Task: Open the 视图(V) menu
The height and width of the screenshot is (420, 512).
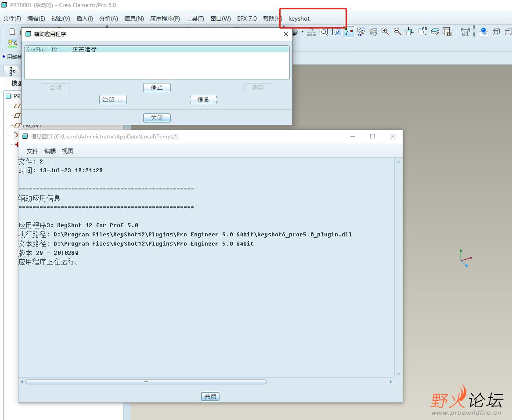Action: tap(61, 18)
